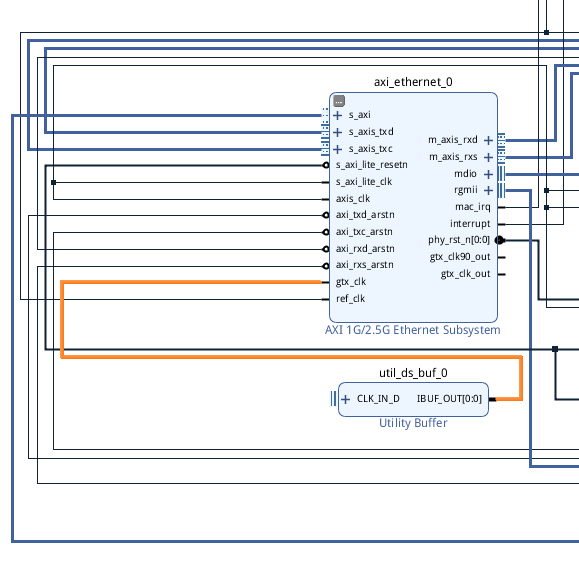Expand the rgmii interface plus icon
The image size is (579, 563).
(488, 190)
